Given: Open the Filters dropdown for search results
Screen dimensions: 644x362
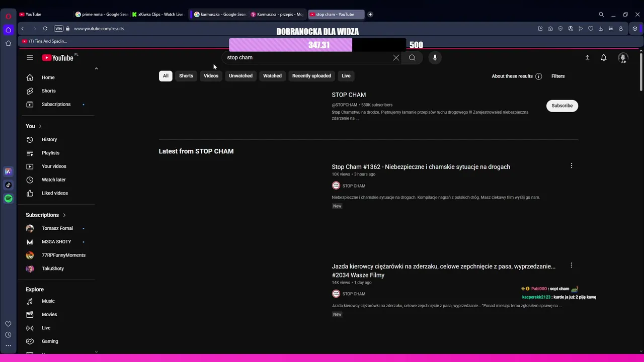Looking at the screenshot, I should point(558,76).
